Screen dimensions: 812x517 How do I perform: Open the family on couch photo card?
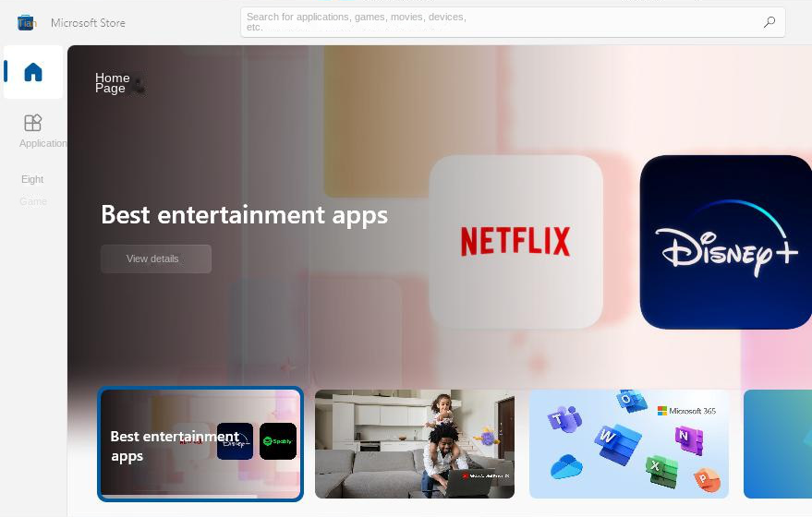pos(414,444)
